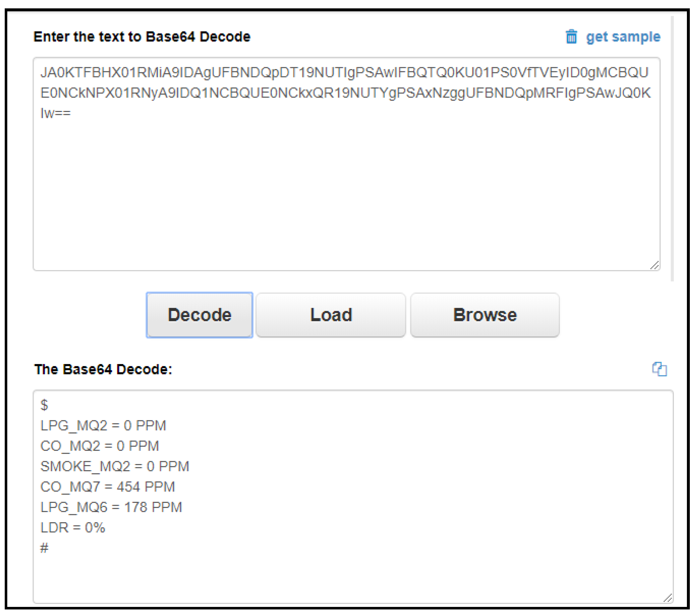Click the 'Iw==' line in the input
696x616 pixels.
(x=55, y=113)
